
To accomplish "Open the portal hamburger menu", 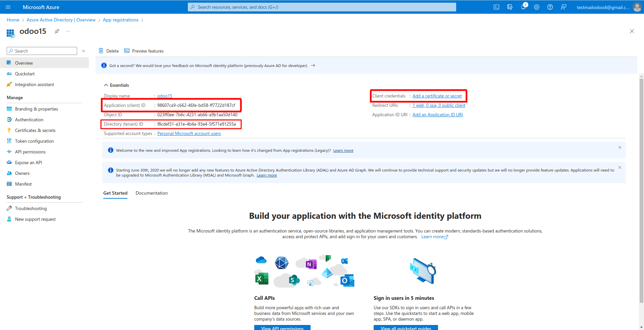I will click(8, 7).
